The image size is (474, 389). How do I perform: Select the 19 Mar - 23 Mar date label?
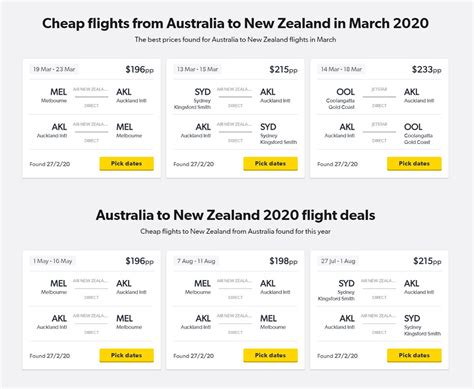pos(54,69)
